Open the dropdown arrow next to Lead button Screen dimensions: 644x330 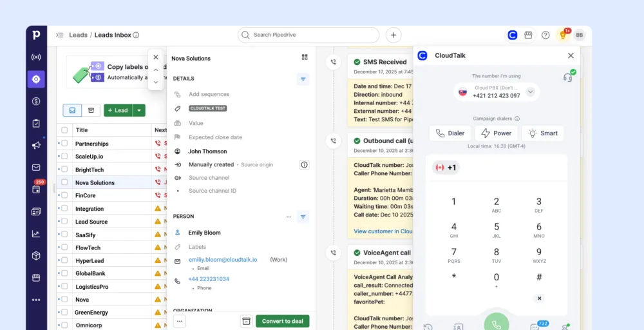coord(139,110)
